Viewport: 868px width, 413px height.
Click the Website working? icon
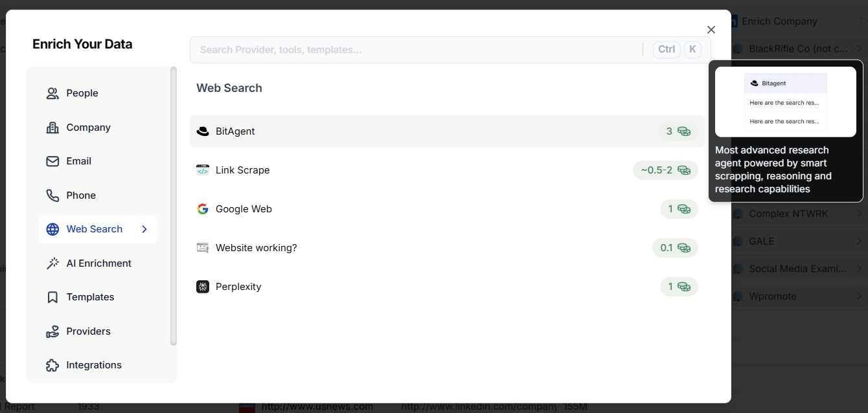point(203,248)
